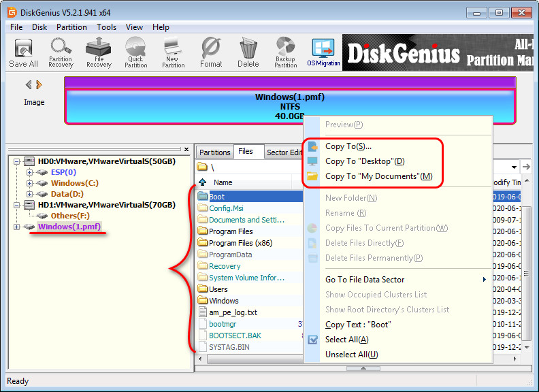Open the Disk menu
Viewport: 539px width, 392px height.
point(39,27)
